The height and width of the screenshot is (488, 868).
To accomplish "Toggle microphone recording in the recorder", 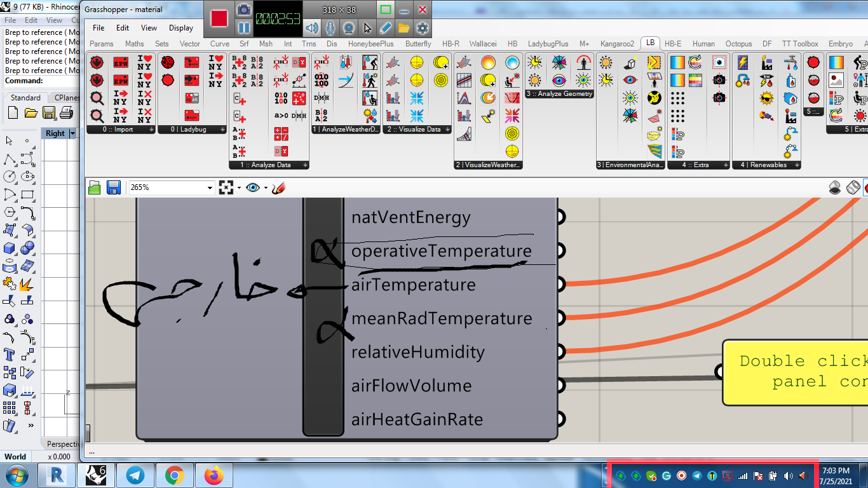I will coord(330,28).
